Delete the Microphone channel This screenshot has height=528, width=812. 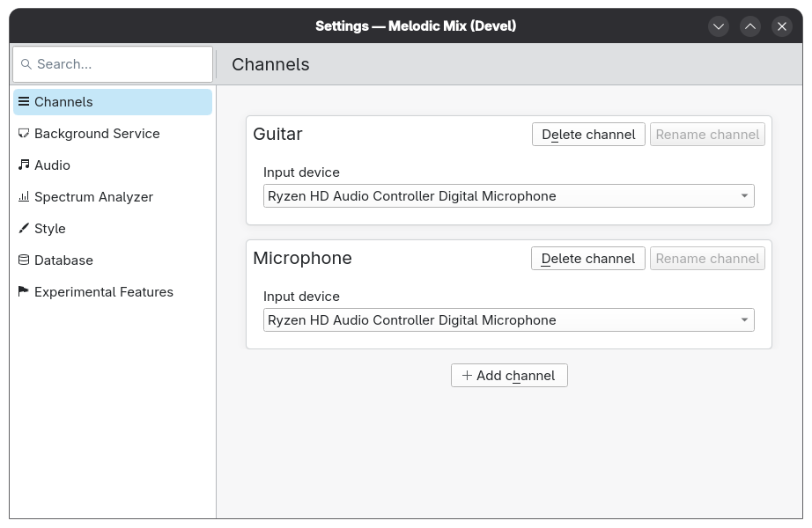pyautogui.click(x=588, y=259)
